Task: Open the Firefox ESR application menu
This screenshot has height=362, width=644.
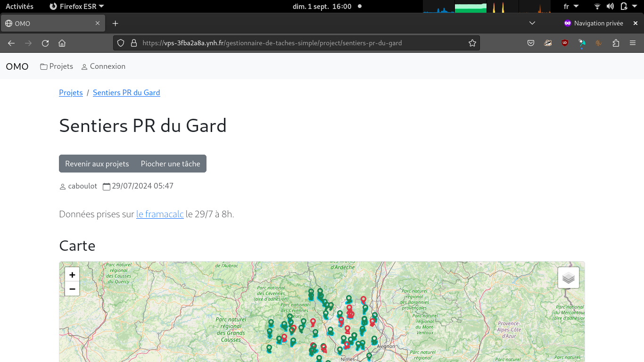Action: (x=77, y=7)
